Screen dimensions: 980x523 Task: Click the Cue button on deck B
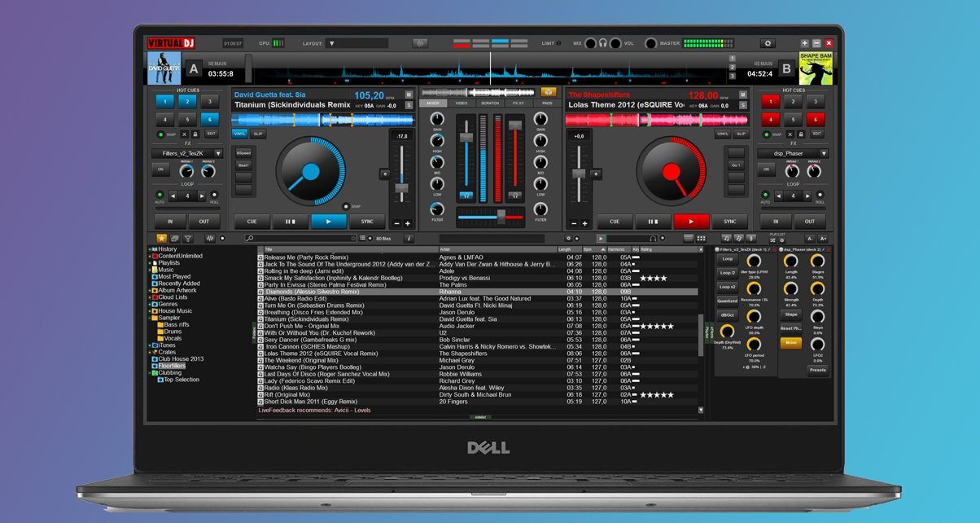point(615,222)
